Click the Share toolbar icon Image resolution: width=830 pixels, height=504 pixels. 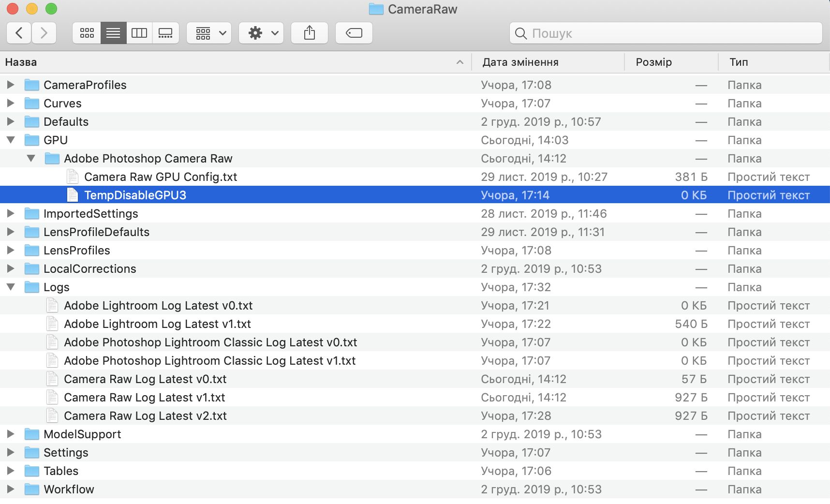click(x=310, y=33)
